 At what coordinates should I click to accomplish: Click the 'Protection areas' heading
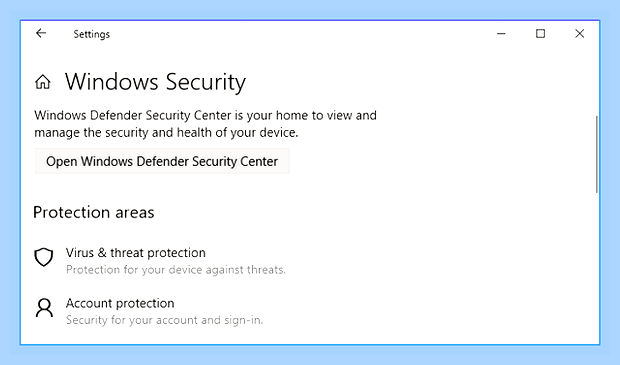[94, 213]
